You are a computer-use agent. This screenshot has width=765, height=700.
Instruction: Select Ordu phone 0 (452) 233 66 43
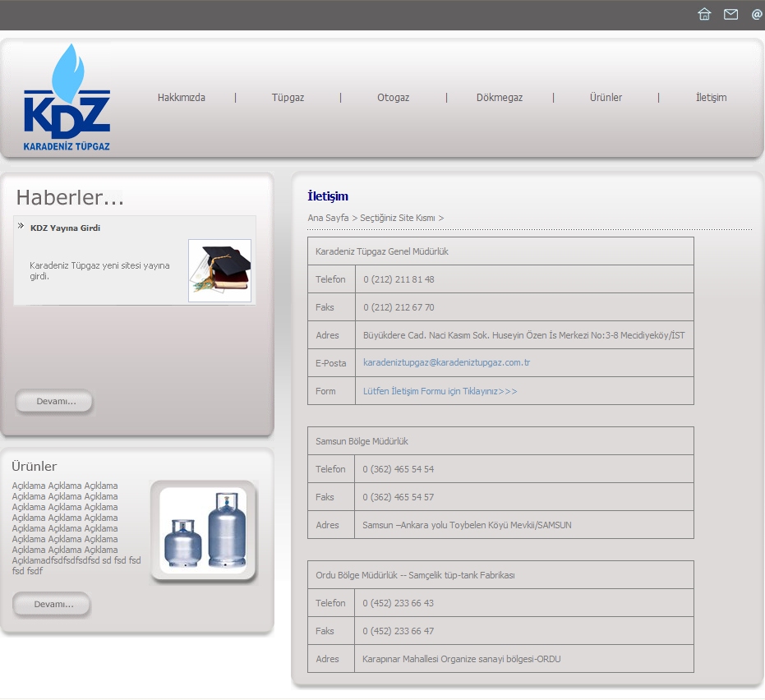click(398, 603)
